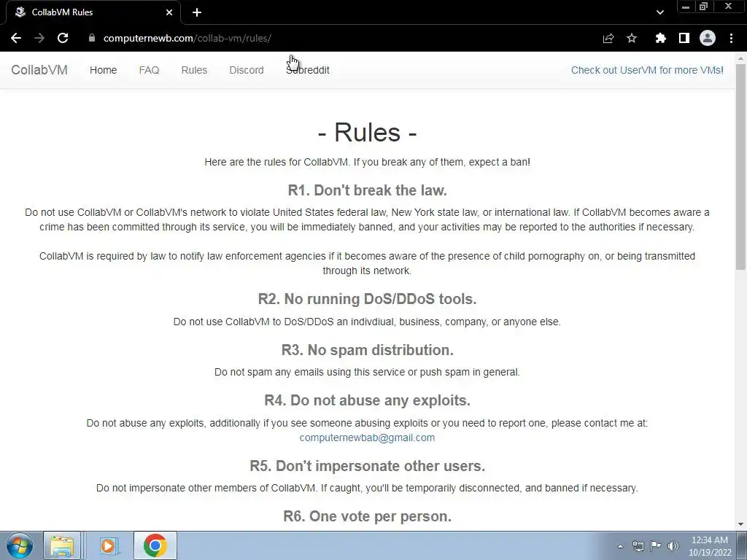
Task: Open a new tab with the plus button
Action: click(x=197, y=12)
